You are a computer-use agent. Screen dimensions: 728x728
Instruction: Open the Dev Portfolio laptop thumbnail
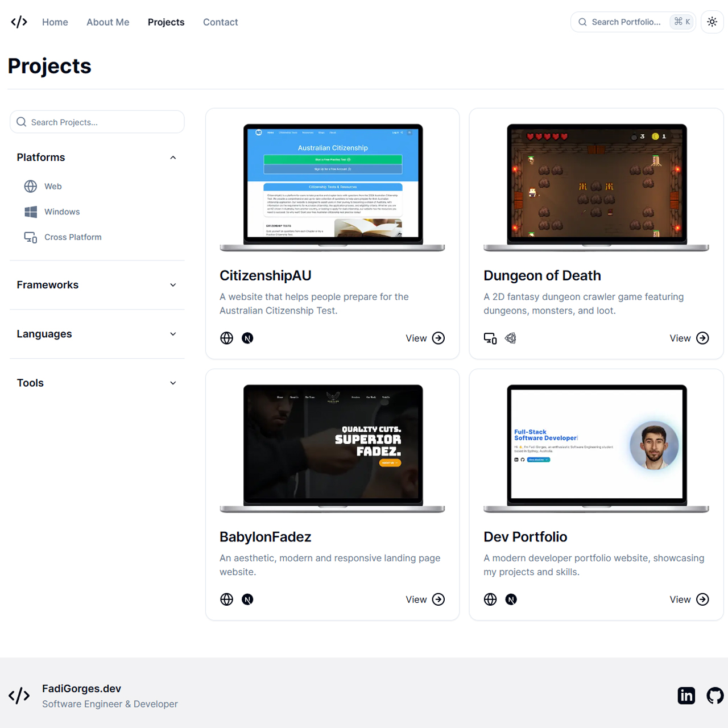596,449
